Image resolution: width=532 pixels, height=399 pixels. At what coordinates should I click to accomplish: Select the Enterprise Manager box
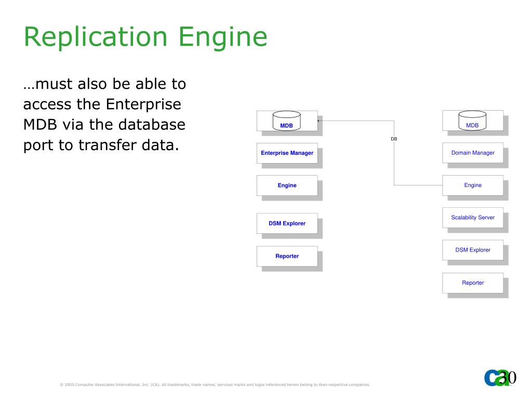[x=287, y=153]
